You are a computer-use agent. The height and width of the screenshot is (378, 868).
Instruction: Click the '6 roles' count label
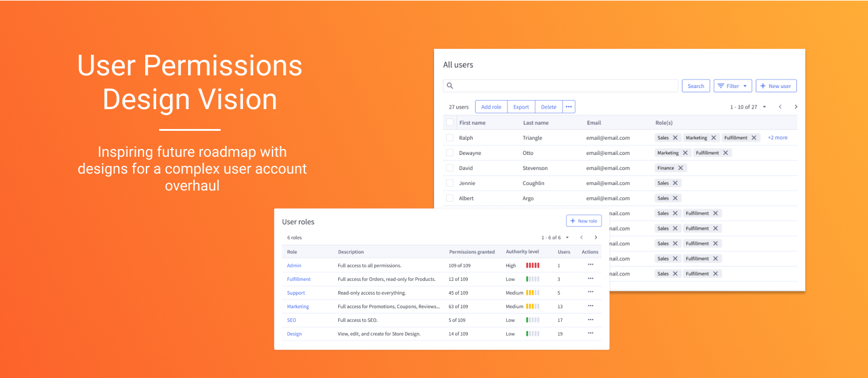click(294, 238)
